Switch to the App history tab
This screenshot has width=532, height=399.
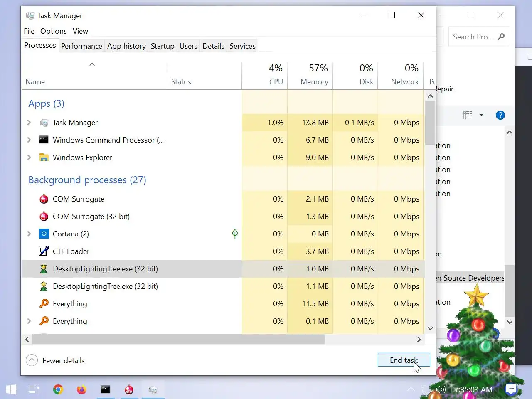(x=126, y=46)
